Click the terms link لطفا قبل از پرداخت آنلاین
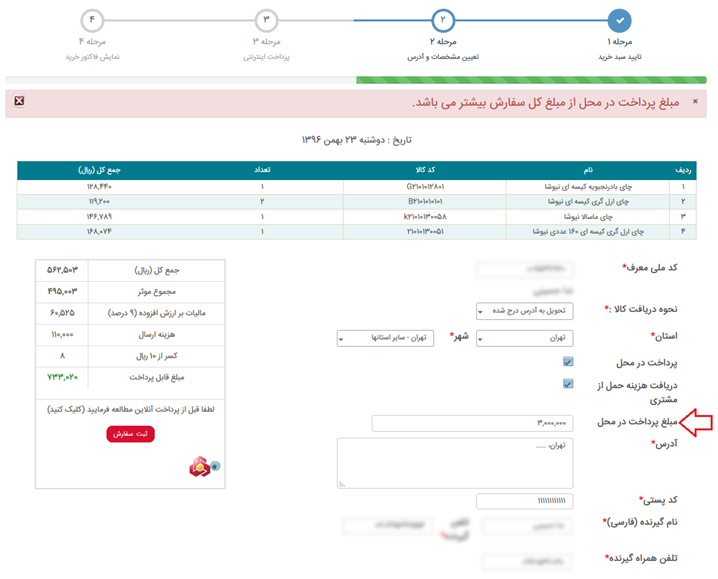 pyautogui.click(x=131, y=409)
